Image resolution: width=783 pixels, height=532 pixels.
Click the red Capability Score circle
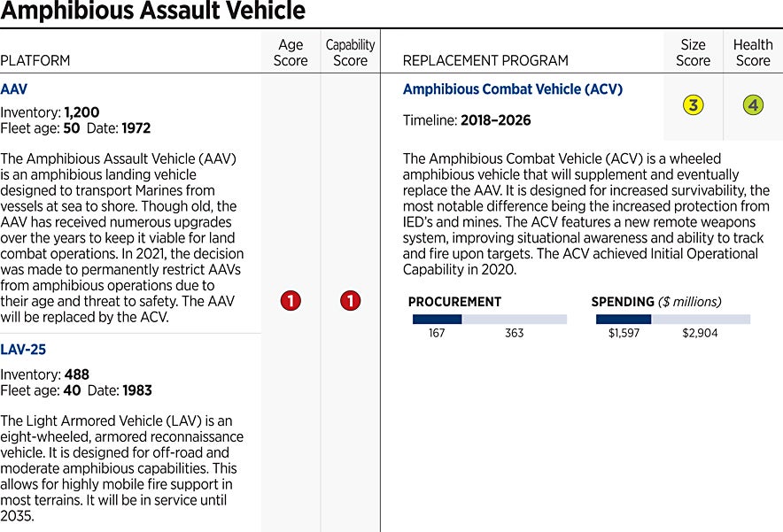pos(350,301)
